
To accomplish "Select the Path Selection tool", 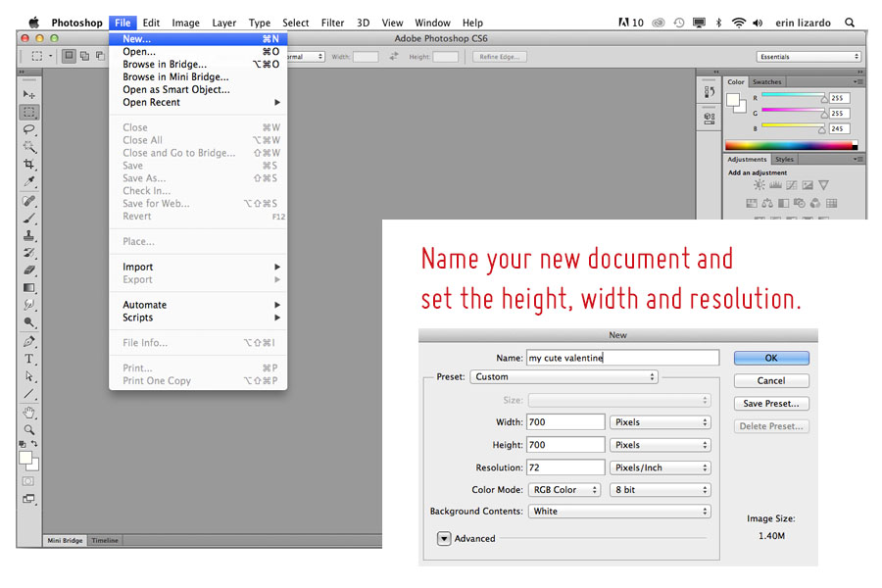I will [28, 376].
